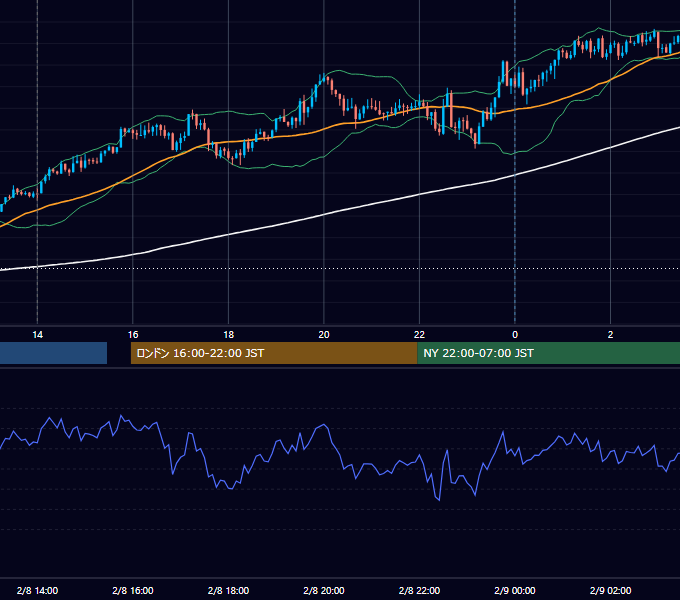The height and width of the screenshot is (600, 680).
Task: Click the 2/9 00:00 time label
Action: click(515, 590)
